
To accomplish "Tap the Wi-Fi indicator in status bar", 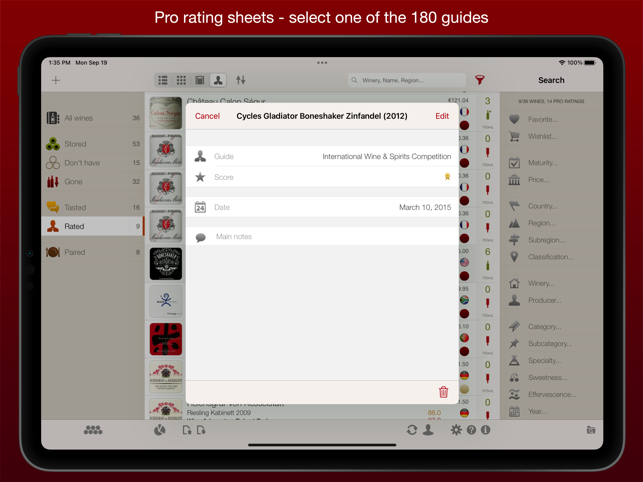I will 562,63.
